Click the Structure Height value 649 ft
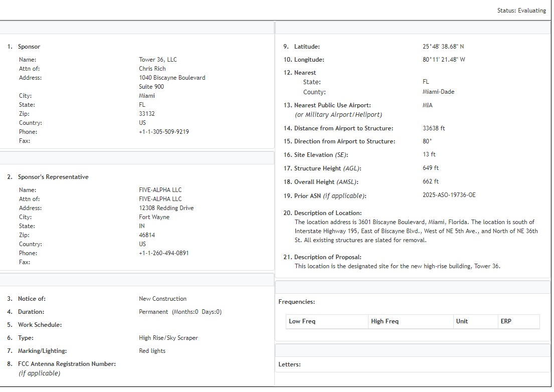The width and height of the screenshot is (554, 392). coord(430,168)
